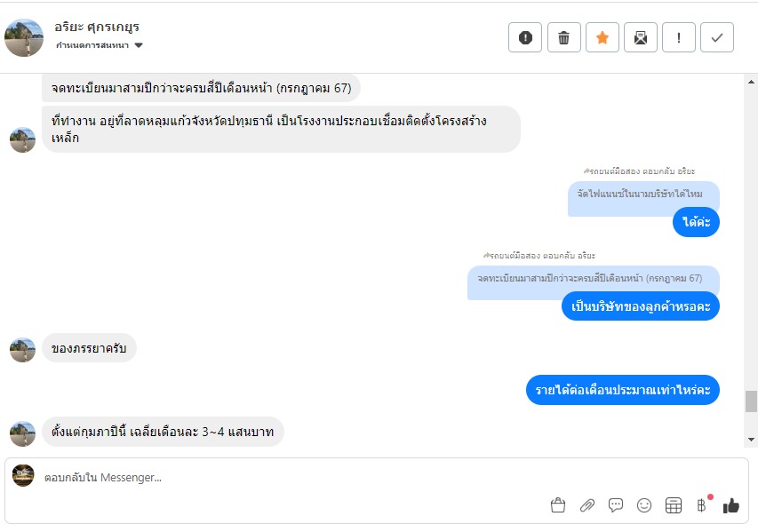The height and width of the screenshot is (532, 758).
Task: Delete conversation using the trash icon
Action: [563, 37]
